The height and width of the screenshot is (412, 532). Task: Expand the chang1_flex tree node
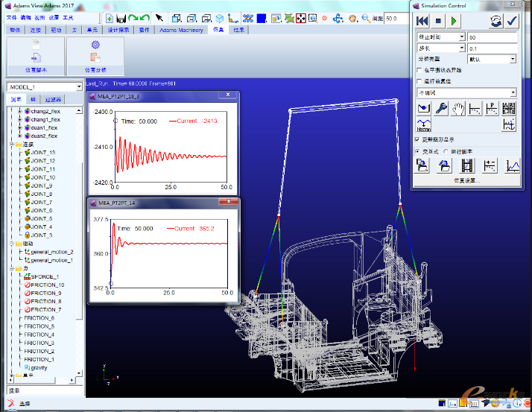[19, 119]
